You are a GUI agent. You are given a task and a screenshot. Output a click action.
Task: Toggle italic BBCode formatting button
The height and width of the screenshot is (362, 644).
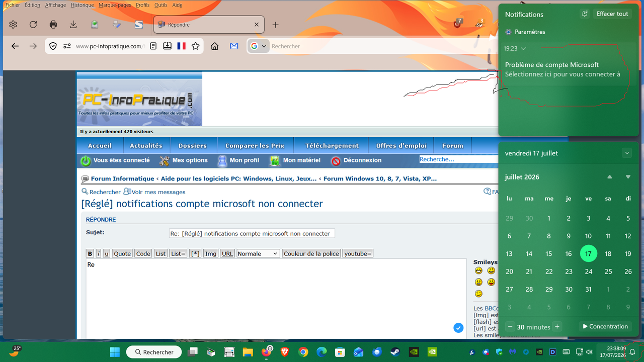[99, 253]
